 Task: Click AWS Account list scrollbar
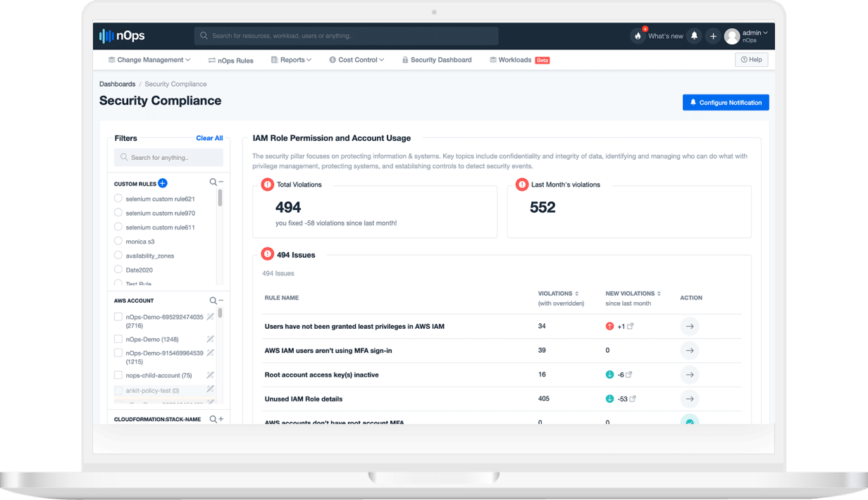(220, 312)
